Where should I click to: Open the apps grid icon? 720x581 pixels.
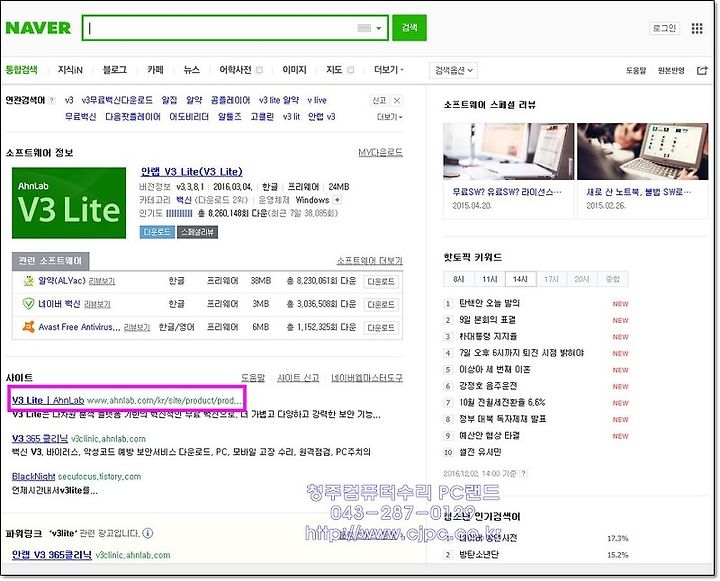point(697,28)
